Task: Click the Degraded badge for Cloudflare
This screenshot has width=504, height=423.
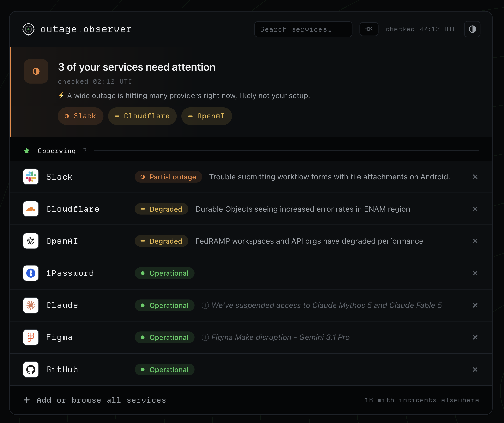Action: [x=162, y=209]
